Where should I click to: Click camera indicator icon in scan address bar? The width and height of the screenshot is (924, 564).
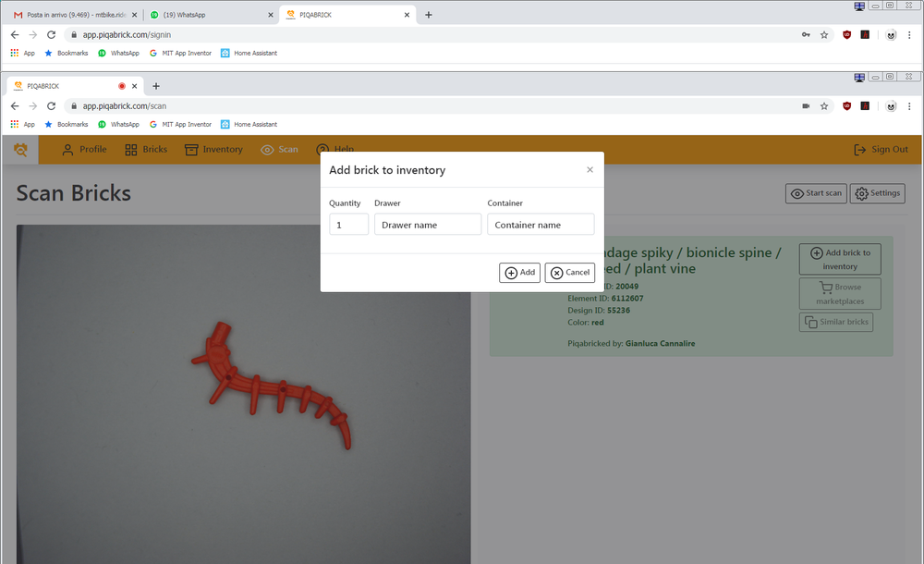coord(806,106)
